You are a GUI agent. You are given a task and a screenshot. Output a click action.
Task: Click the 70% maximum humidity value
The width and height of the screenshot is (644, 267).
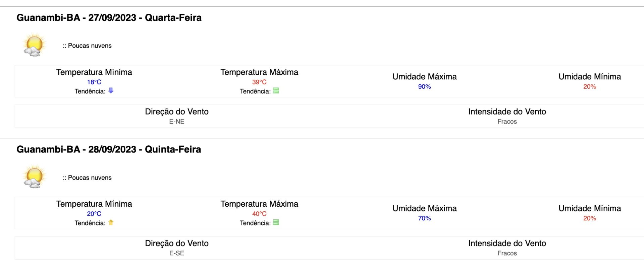(425, 218)
